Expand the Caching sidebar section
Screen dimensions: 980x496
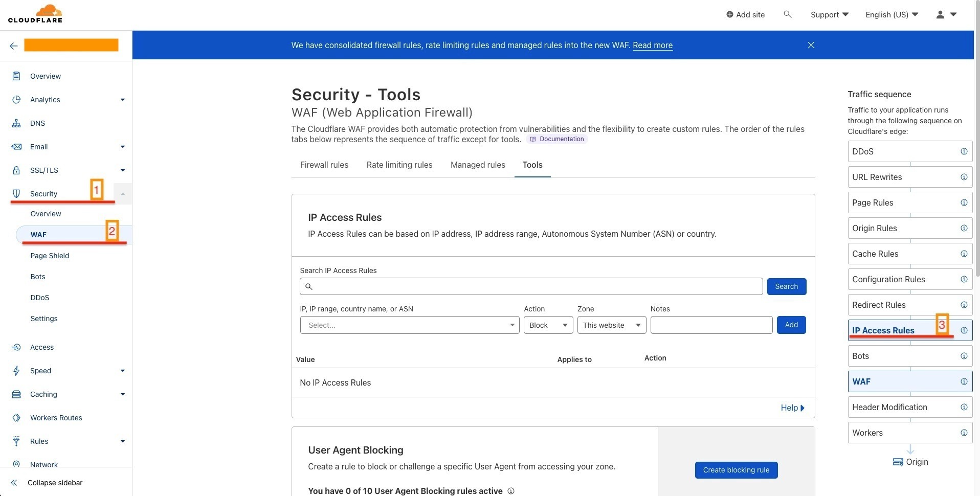pos(123,394)
